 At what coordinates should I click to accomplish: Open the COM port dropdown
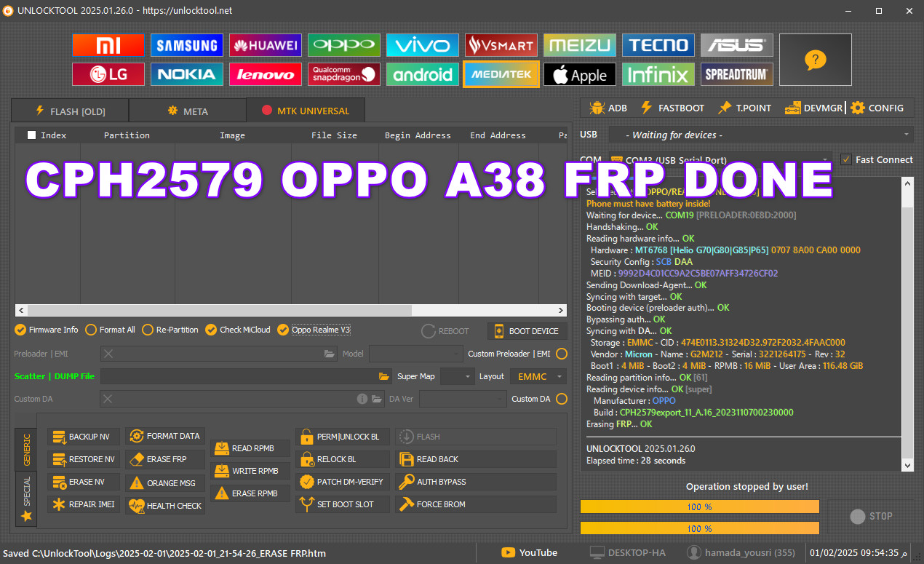[x=720, y=160]
